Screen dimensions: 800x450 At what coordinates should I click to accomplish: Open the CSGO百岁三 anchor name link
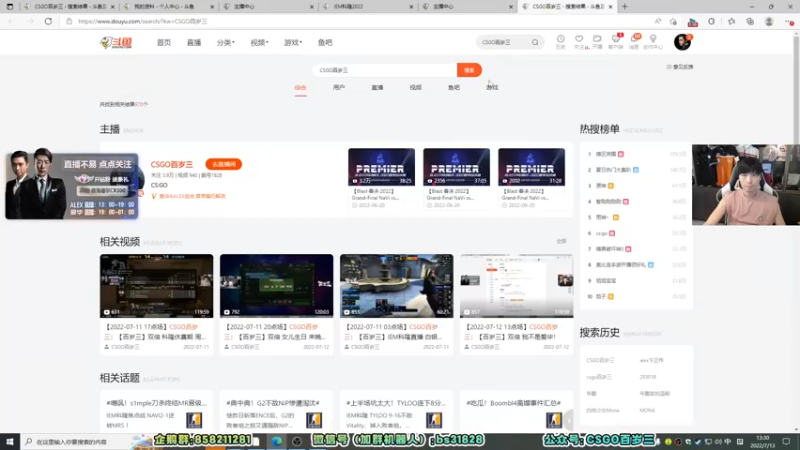click(172, 164)
